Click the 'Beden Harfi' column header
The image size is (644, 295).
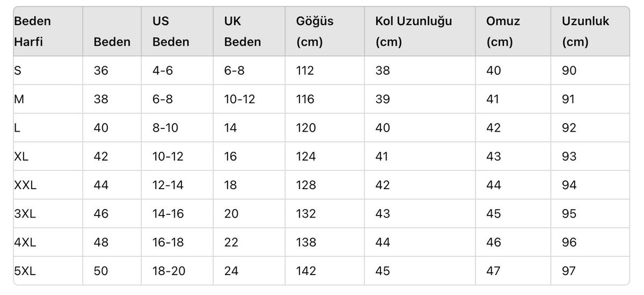33,32
